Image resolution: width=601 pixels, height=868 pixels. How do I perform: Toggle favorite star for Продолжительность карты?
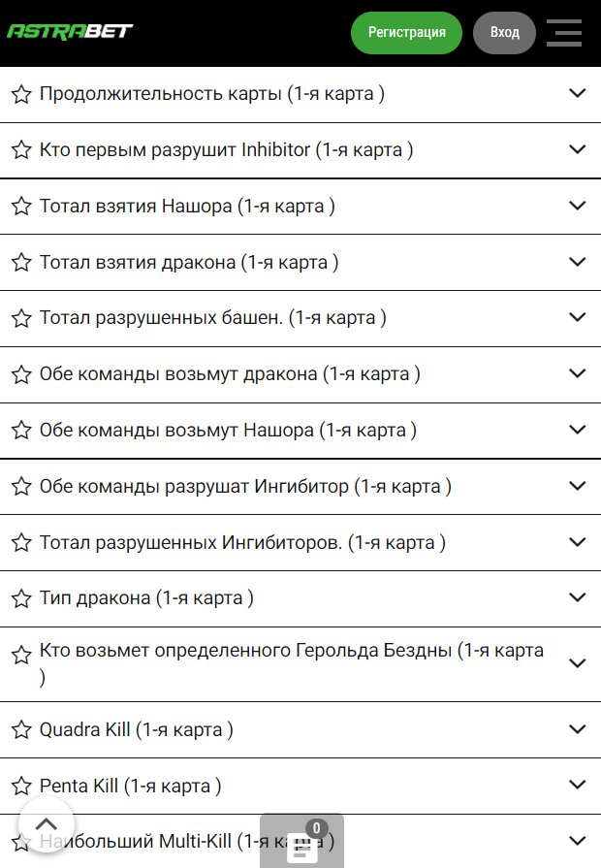[21, 94]
